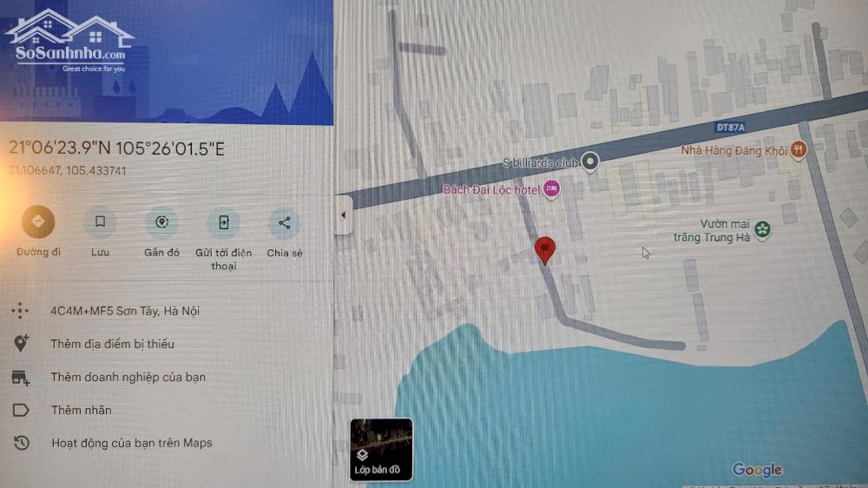This screenshot has height=488, width=868.
Task: Select the Bách Đại Lộc hotel marker
Action: [551, 190]
